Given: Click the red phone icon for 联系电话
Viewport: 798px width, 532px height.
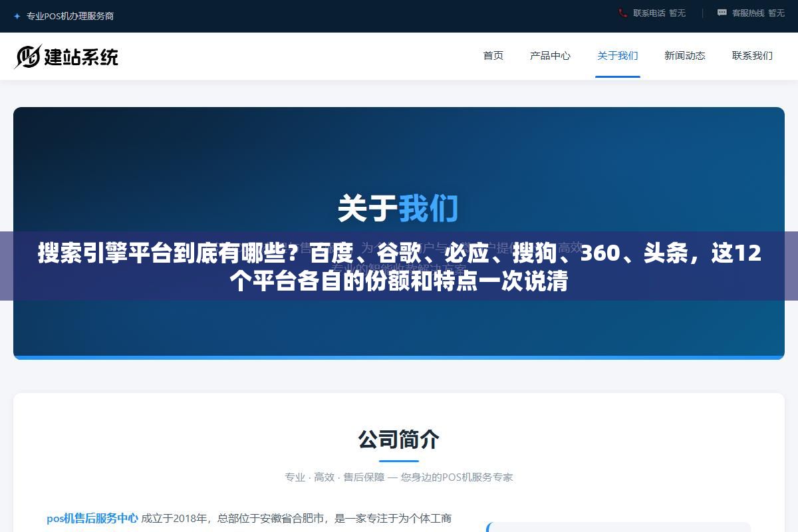Looking at the screenshot, I should point(622,13).
